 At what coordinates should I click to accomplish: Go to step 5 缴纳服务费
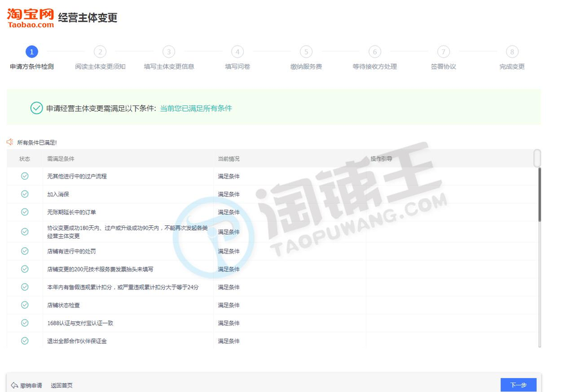click(x=306, y=52)
